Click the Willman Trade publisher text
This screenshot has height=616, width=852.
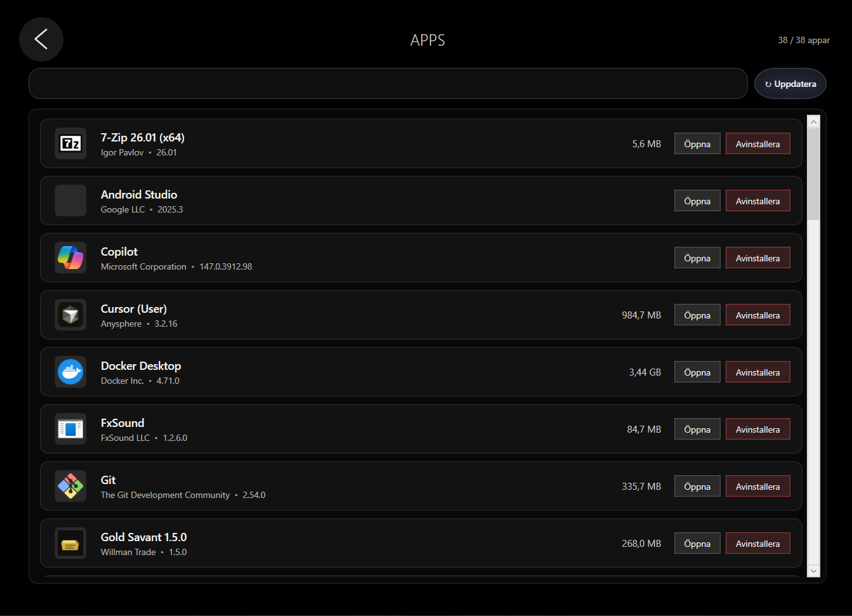click(128, 553)
